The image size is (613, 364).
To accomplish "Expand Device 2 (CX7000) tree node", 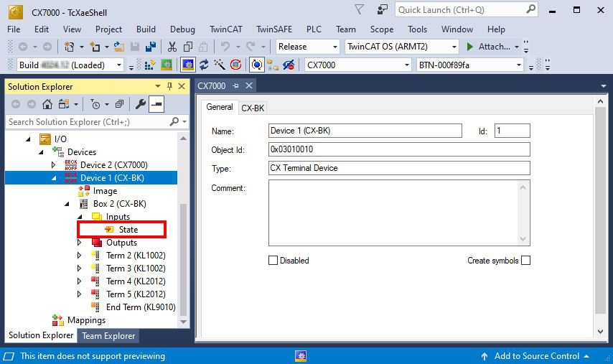I will 54,165.
